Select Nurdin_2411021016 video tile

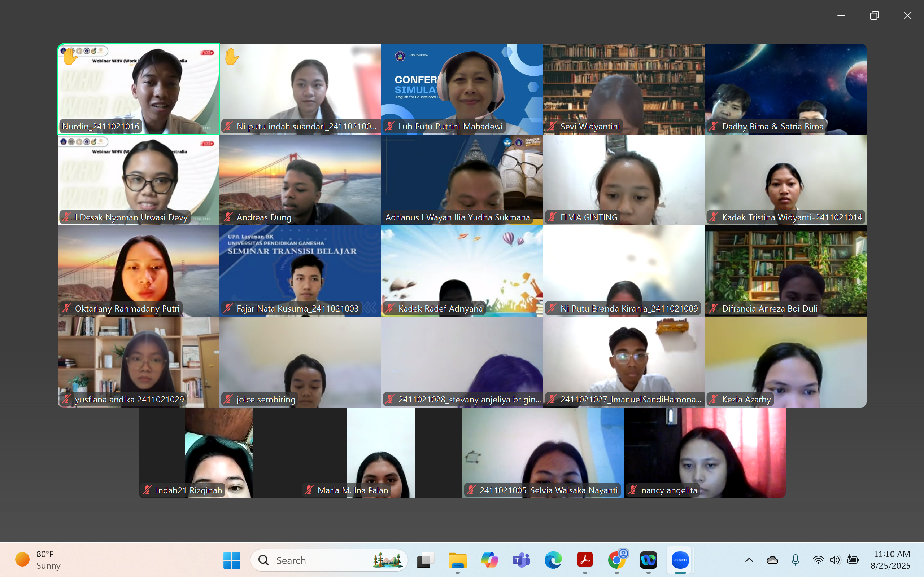139,89
